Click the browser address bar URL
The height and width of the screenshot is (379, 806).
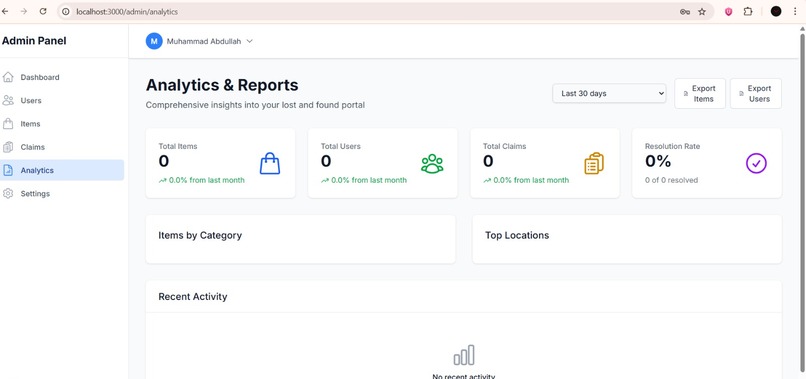tap(127, 11)
